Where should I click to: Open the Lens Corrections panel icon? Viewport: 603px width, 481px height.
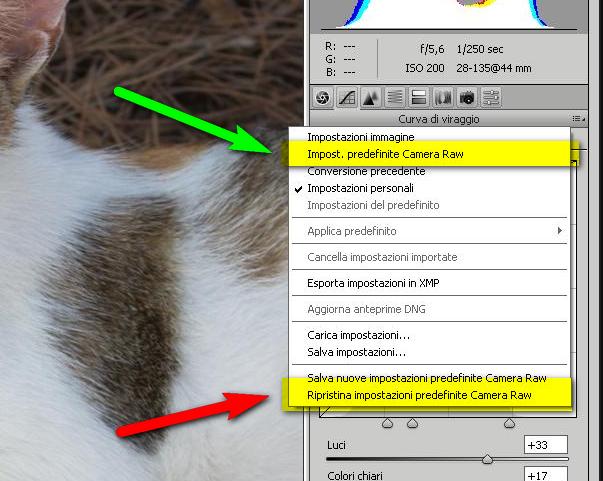[x=443, y=97]
